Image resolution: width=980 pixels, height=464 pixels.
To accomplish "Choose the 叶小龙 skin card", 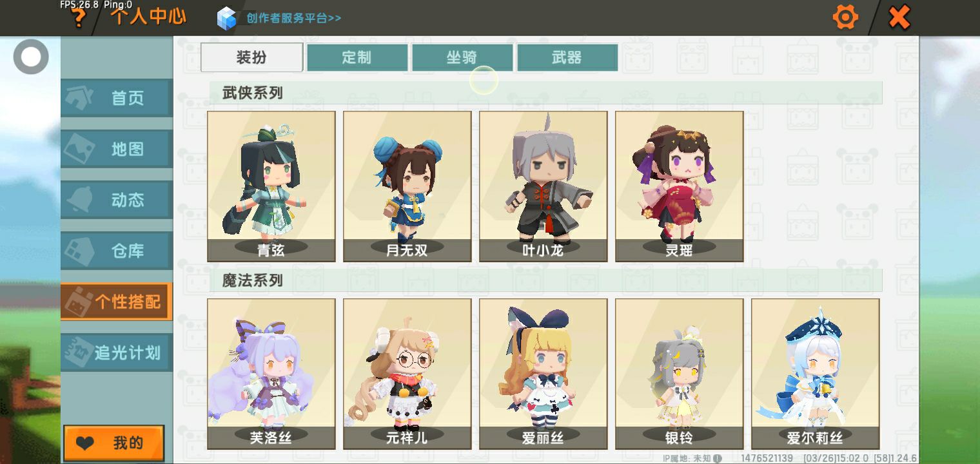I will (544, 186).
